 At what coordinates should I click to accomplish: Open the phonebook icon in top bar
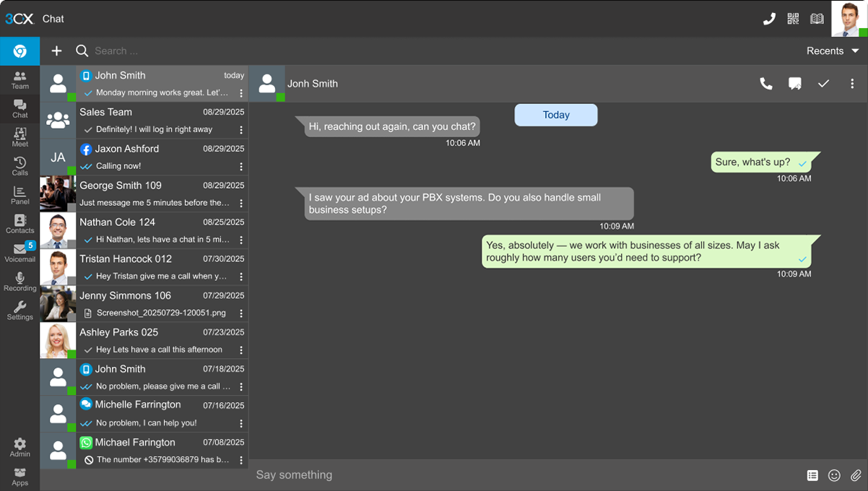coord(817,19)
